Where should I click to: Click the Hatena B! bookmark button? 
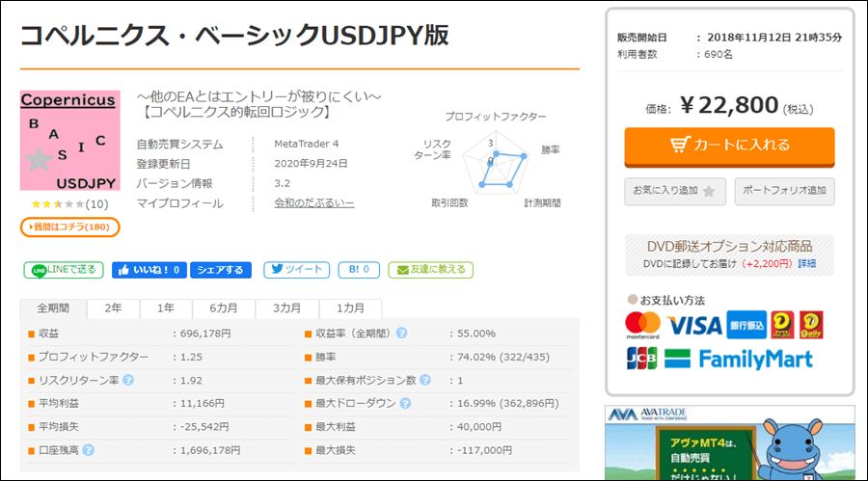pos(359,270)
